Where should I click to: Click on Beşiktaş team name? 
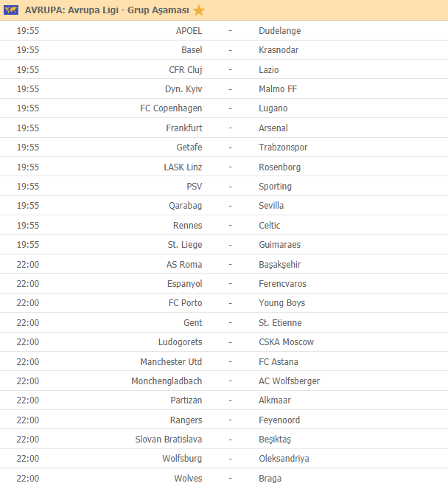coord(275,440)
